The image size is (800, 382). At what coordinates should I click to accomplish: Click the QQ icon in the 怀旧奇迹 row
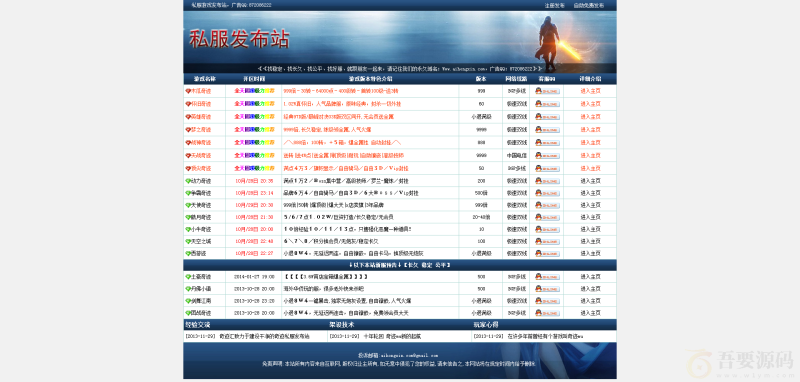(x=547, y=104)
